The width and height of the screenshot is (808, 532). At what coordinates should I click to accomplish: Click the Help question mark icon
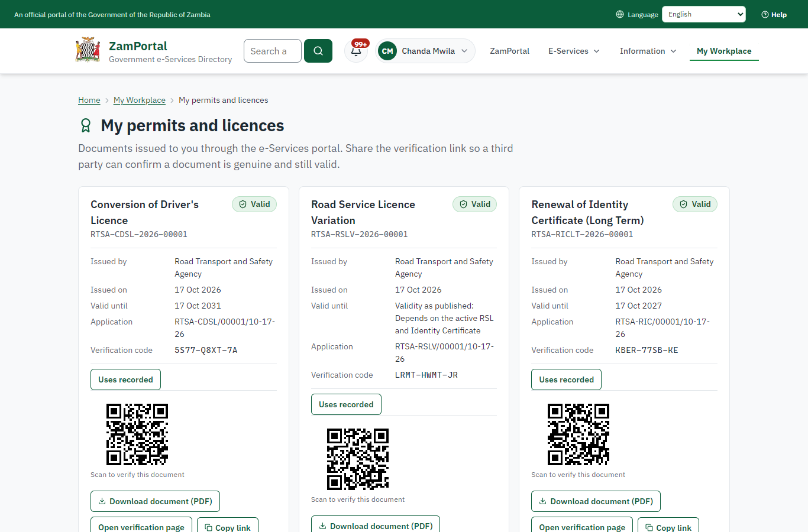point(765,14)
